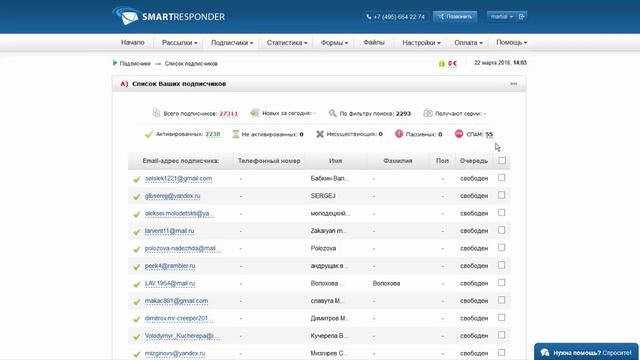Image resolution: width=640 pixels, height=360 pixels.
Task: Expand the Настройки menu
Action: (421, 42)
